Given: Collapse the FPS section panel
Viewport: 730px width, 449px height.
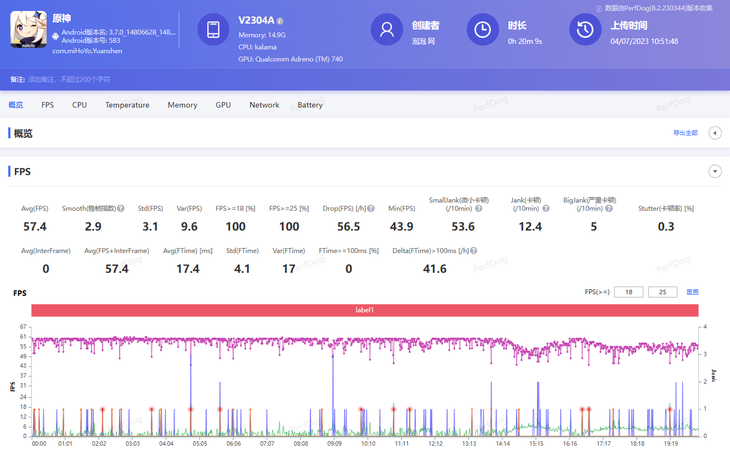Looking at the screenshot, I should click(715, 172).
